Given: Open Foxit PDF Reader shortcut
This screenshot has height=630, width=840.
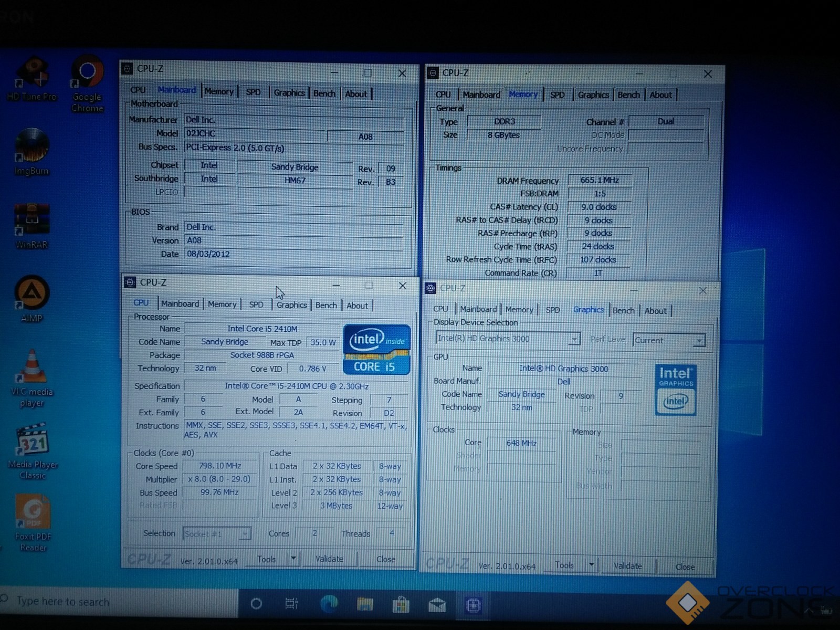Looking at the screenshot, I should 33,513.
